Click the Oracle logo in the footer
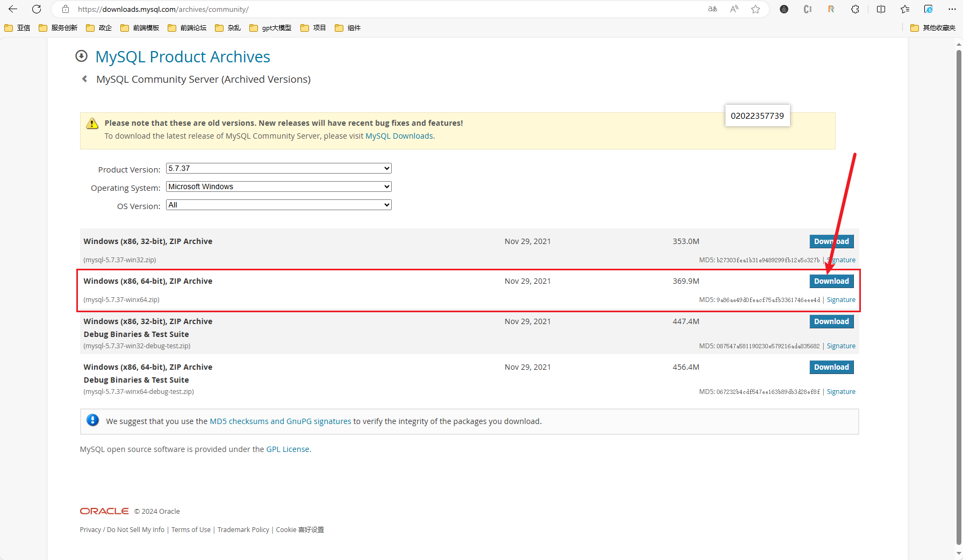Image resolution: width=963 pixels, height=560 pixels. 104,511
